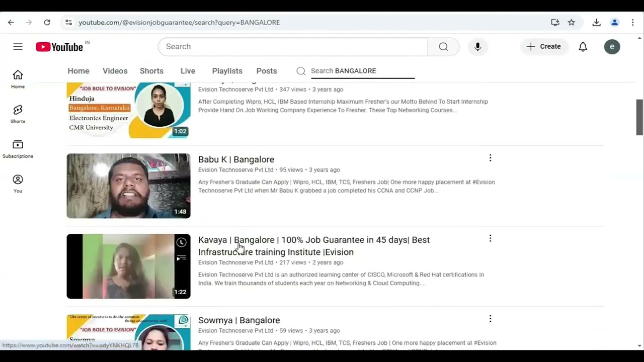Open the Kavaya video thumbnail
644x362 pixels.
[x=128, y=266]
